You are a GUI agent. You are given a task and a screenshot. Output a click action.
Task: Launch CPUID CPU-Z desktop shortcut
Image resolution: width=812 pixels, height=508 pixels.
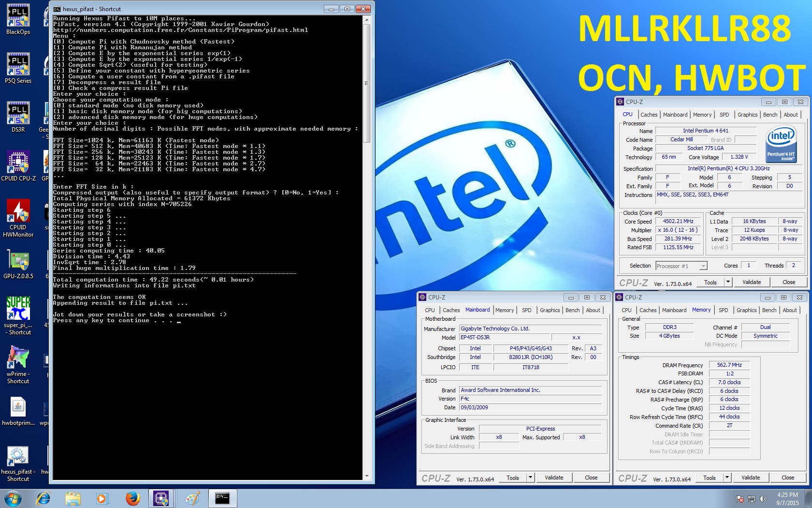18,166
